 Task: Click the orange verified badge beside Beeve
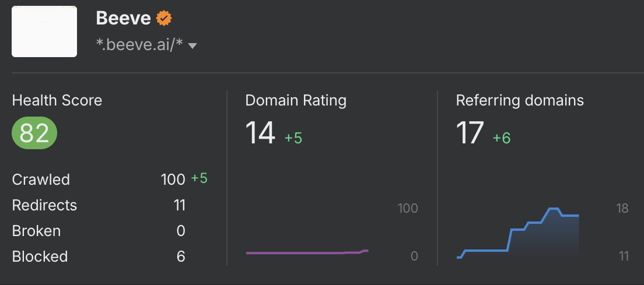tap(164, 19)
